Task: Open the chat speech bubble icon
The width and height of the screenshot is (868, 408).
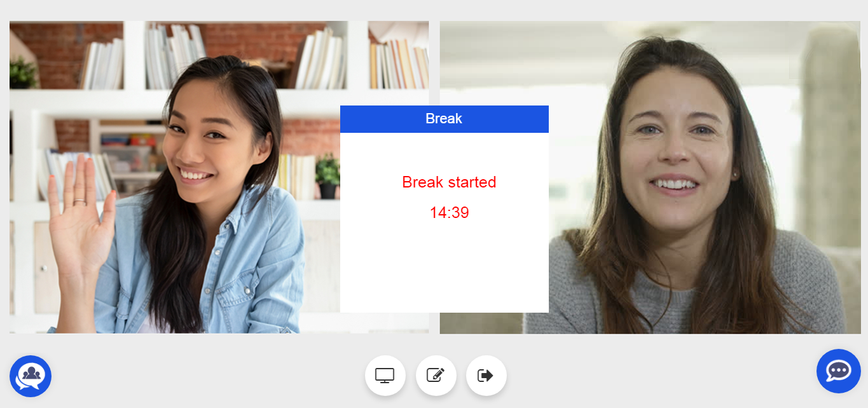Action: (x=839, y=371)
